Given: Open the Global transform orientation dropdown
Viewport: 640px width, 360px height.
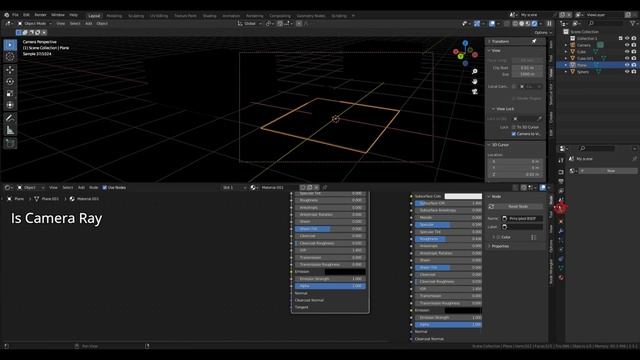Looking at the screenshot, I should click(249, 24).
